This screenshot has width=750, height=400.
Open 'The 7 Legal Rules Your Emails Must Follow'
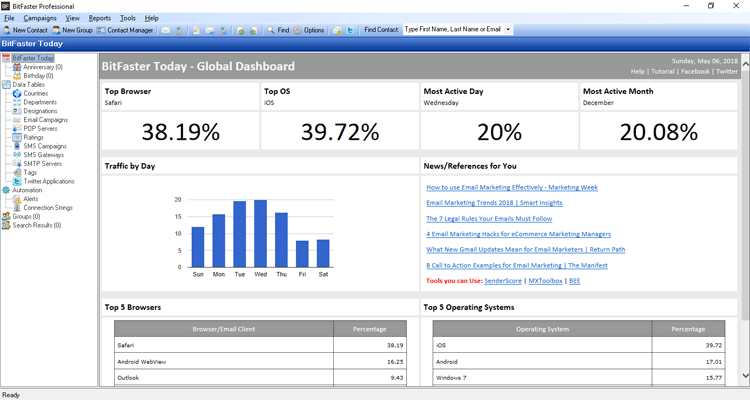489,219
